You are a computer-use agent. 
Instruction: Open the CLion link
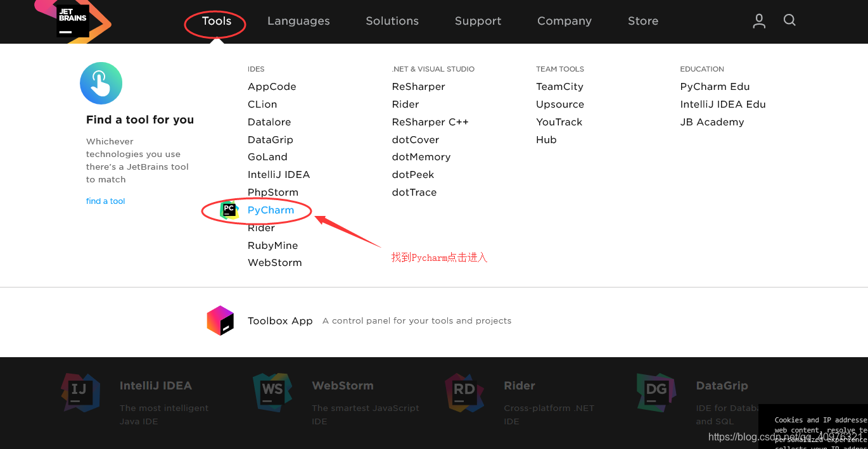click(x=262, y=104)
